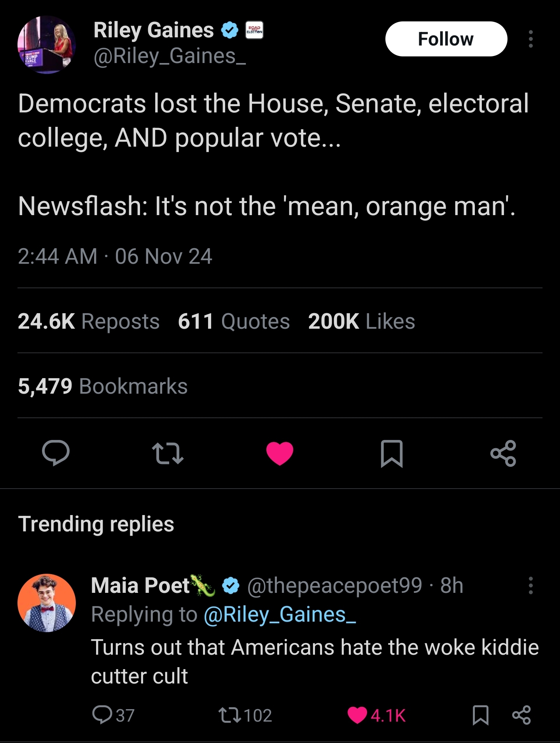This screenshot has width=560, height=743.
Task: Open the @Riley_Gaines_ mention link in reply
Action: (280, 615)
